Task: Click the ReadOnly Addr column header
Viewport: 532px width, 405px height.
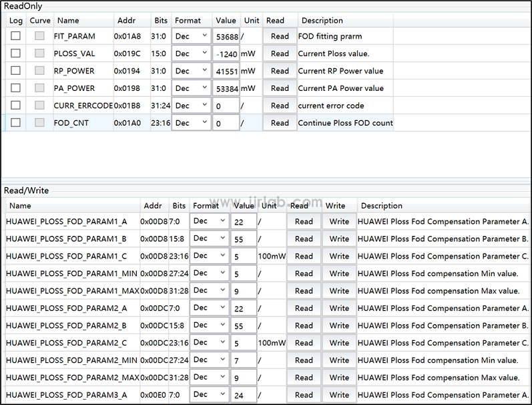Action: (x=132, y=21)
